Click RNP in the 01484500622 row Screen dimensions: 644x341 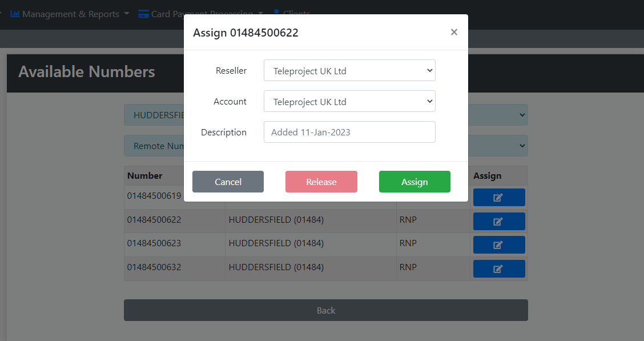pos(408,220)
